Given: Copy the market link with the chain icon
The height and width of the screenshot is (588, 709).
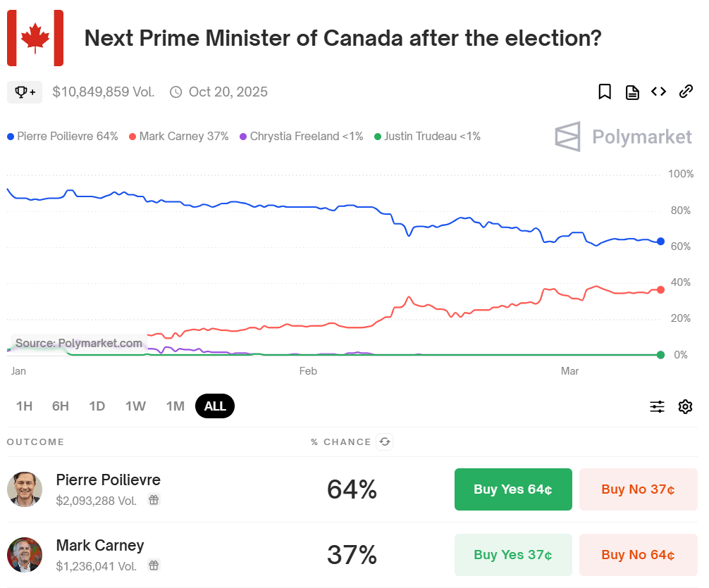Looking at the screenshot, I should click(x=686, y=92).
